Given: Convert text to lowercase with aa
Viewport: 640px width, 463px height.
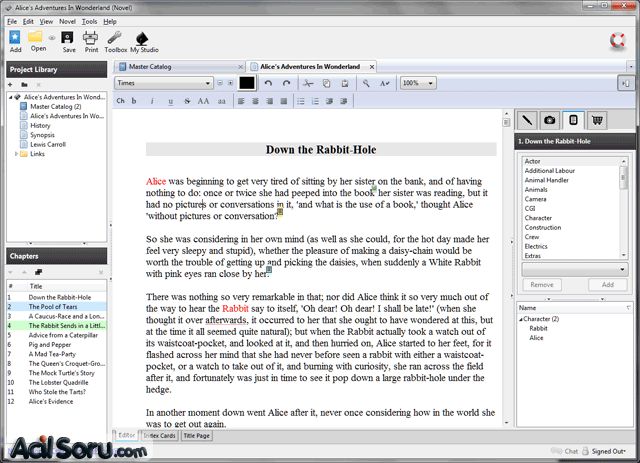Looking at the screenshot, I should pyautogui.click(x=221, y=101).
